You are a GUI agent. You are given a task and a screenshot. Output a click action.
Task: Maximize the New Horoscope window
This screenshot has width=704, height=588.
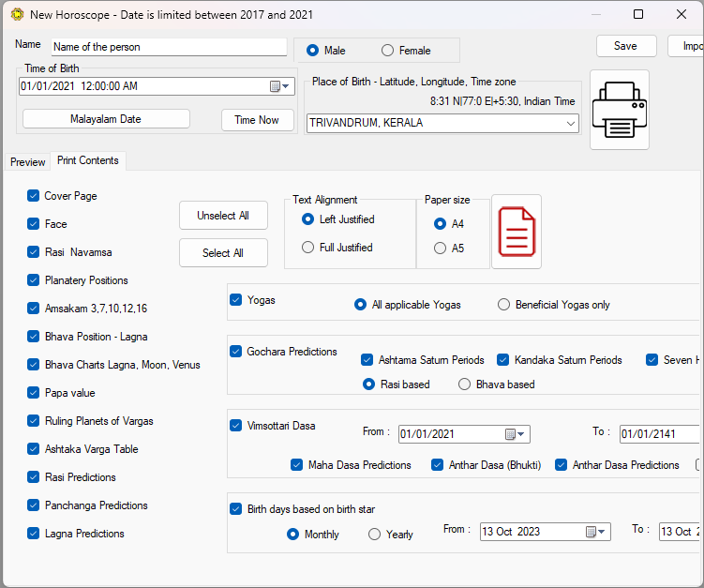click(x=638, y=14)
